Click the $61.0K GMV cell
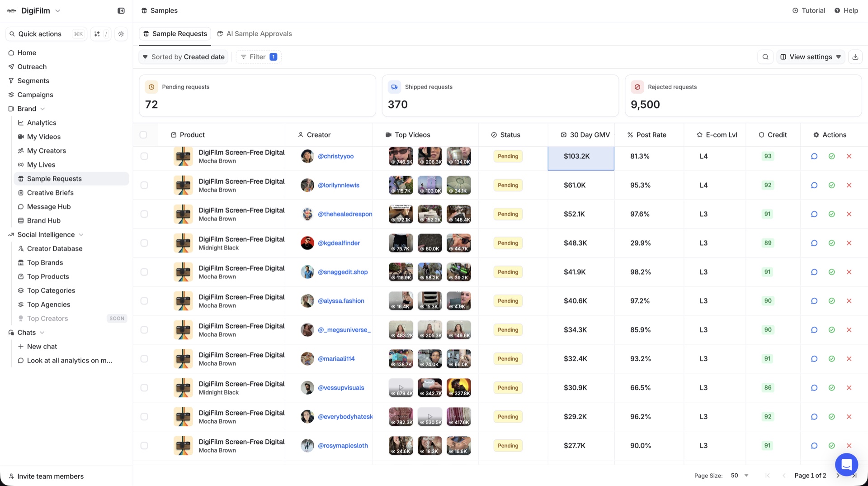 click(x=581, y=185)
